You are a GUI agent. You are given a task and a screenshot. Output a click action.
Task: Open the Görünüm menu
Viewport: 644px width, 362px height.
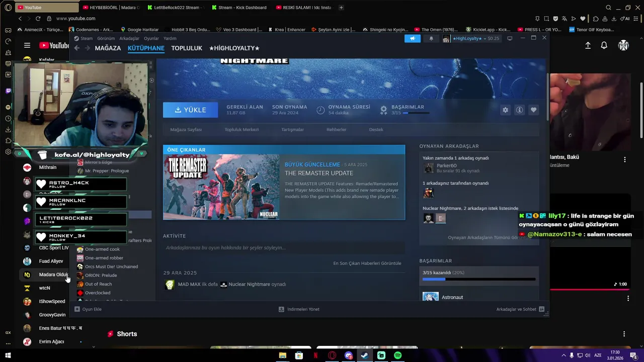[x=106, y=38]
